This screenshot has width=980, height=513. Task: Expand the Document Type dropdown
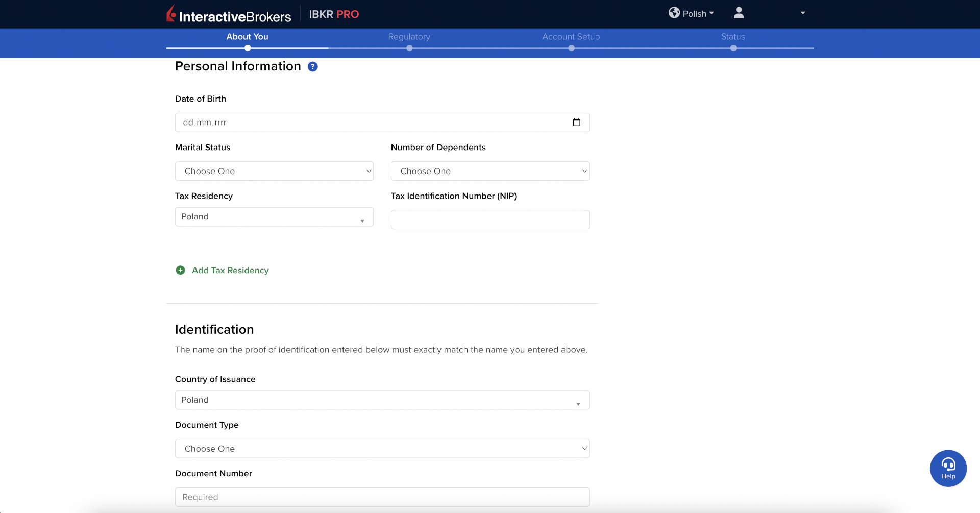382,449
